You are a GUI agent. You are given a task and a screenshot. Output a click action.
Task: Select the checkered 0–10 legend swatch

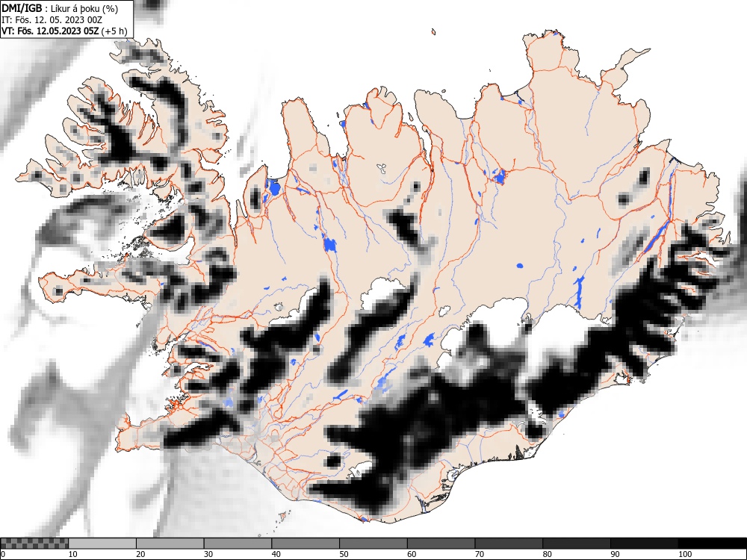(35, 544)
